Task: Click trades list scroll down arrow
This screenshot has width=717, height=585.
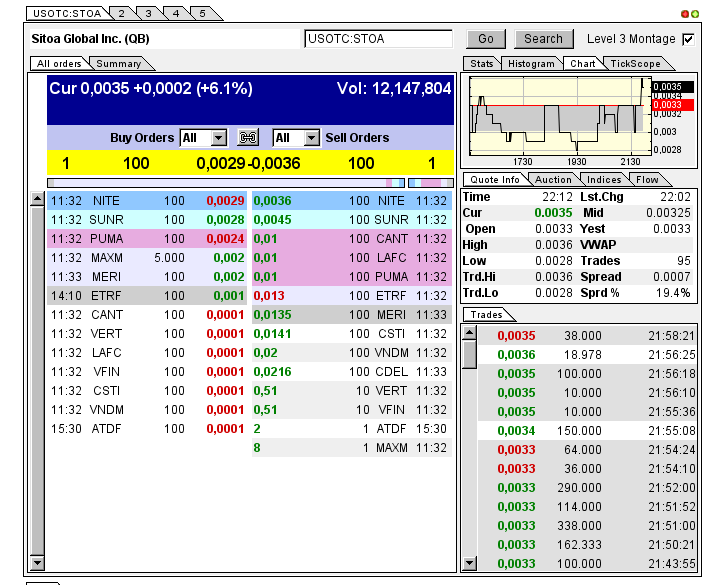Action: (x=469, y=563)
